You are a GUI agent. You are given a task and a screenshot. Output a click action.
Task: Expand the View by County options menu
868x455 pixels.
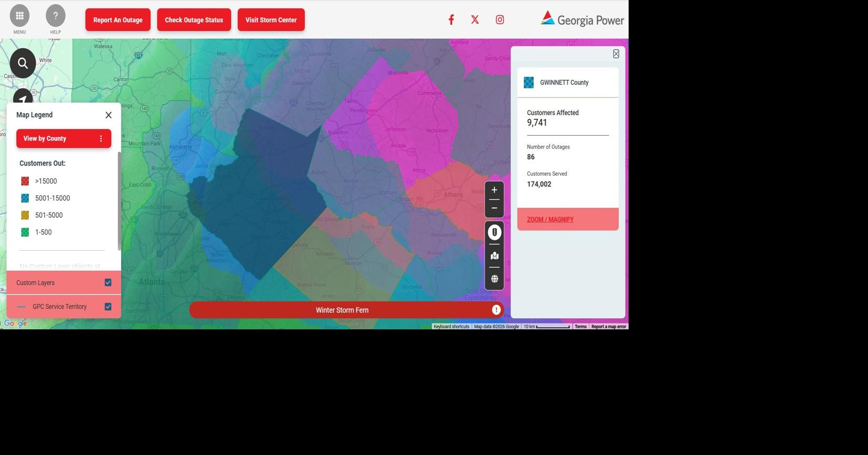[x=101, y=139]
